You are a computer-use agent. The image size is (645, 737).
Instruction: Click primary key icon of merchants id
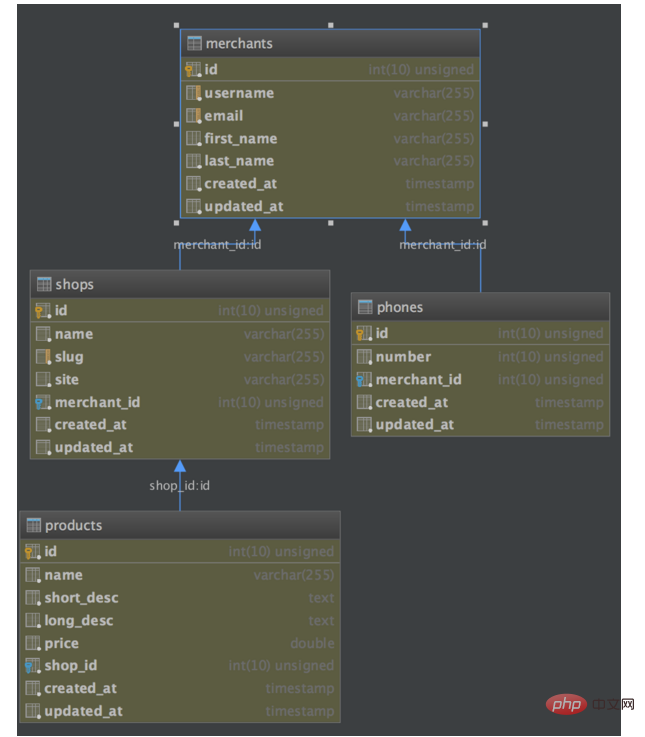(x=193, y=70)
